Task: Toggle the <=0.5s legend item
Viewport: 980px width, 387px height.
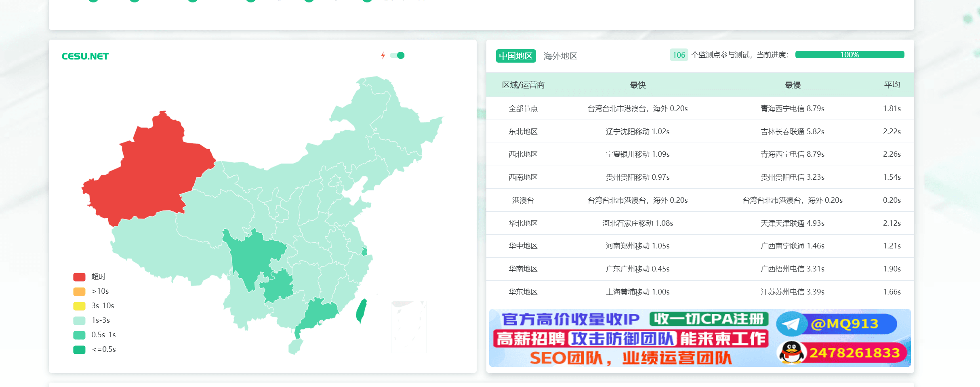Action: coord(95,349)
